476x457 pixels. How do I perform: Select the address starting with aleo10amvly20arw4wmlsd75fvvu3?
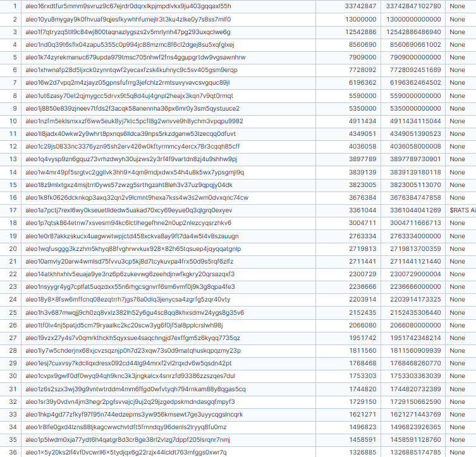tap(130, 262)
